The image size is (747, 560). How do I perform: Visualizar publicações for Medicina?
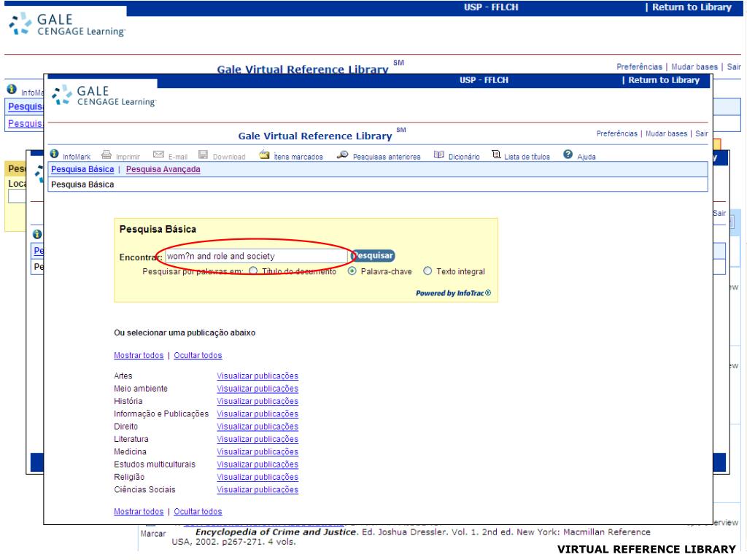pyautogui.click(x=258, y=451)
